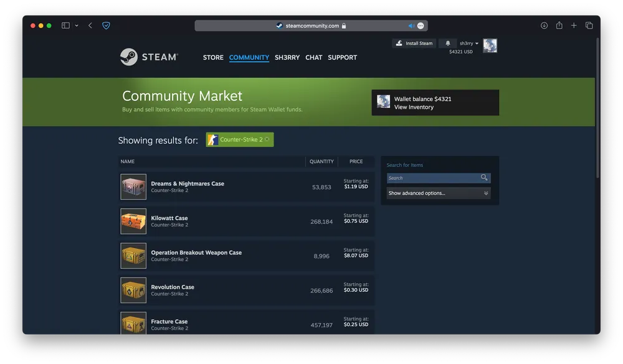The image size is (623, 364).
Task: Click the steamcommunity.com address bar
Action: pyautogui.click(x=311, y=26)
